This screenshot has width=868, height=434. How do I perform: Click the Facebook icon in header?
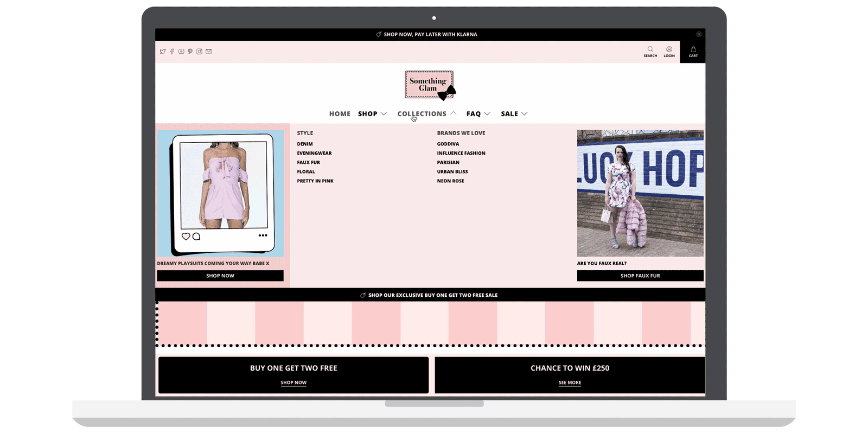pyautogui.click(x=172, y=52)
